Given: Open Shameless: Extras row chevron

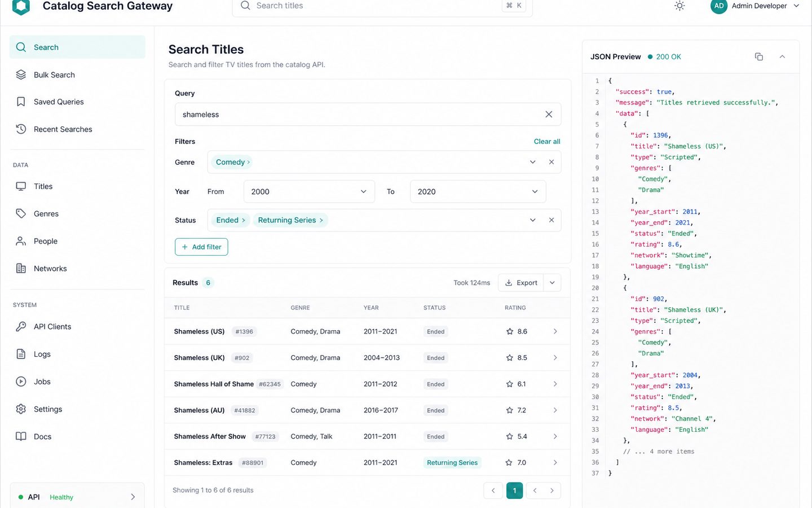Looking at the screenshot, I should pos(555,462).
